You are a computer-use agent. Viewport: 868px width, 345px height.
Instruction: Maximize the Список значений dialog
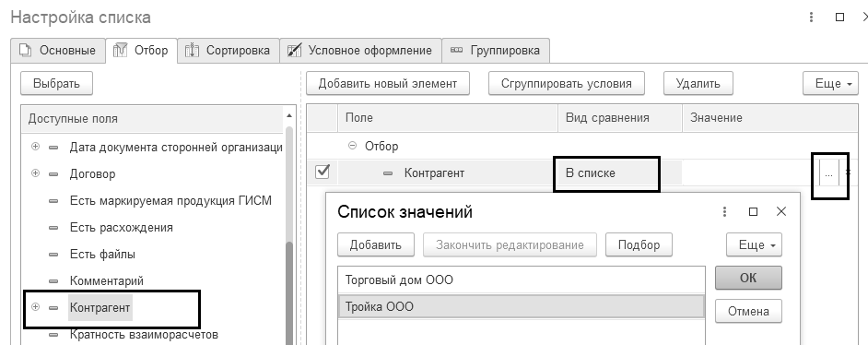(x=753, y=211)
